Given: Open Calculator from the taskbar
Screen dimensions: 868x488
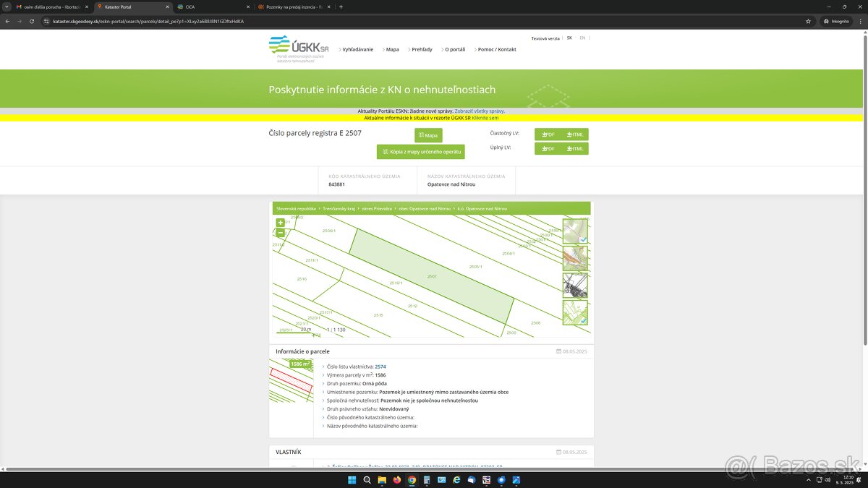Looking at the screenshot, I should coord(427,480).
